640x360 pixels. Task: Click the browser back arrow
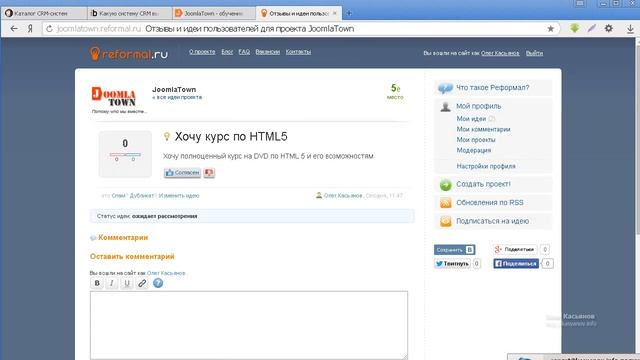[14, 29]
